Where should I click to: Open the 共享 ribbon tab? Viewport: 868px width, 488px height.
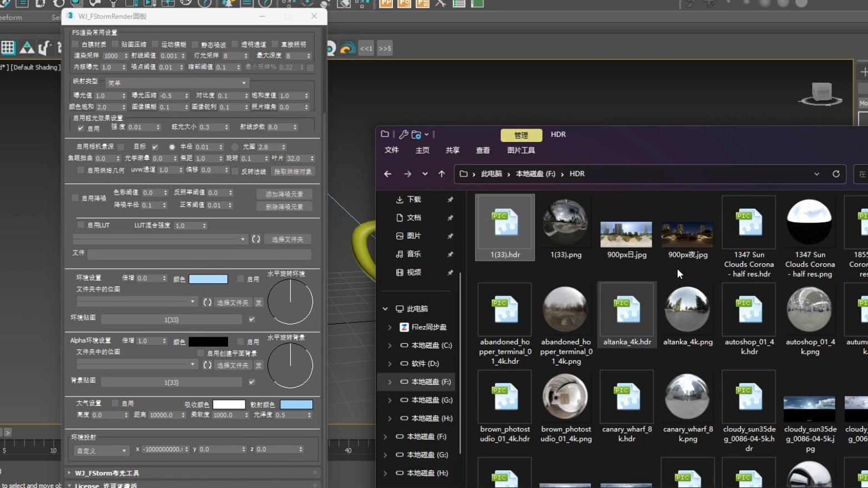452,150
